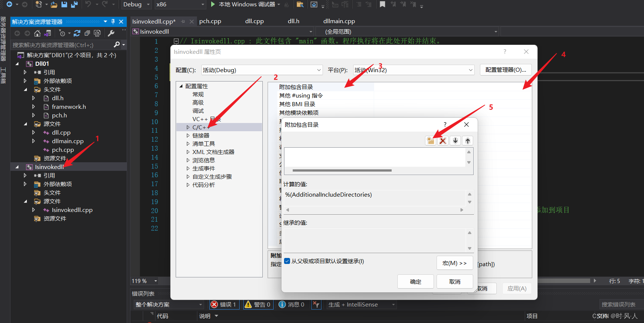Toggle the Warnings 0 filter button
Viewport: 644px width, 323px height.
coord(258,305)
